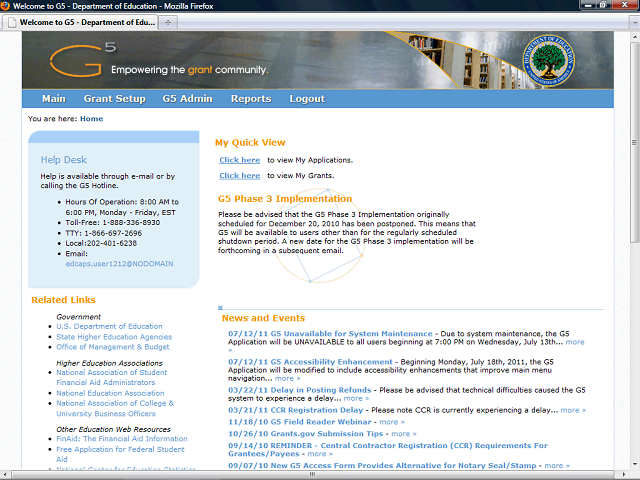Screen dimensions: 640x480
Task: Open 09/07/10 New G5 Access Form news
Action: [x=382, y=465]
